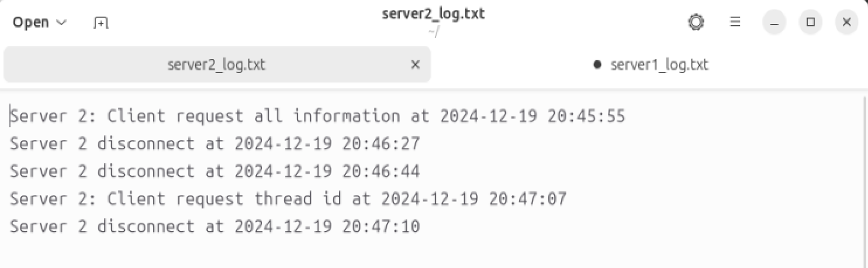This screenshot has height=268, width=868.
Task: Place cursor in the 20:47:10 disconnect line
Action: (215, 226)
